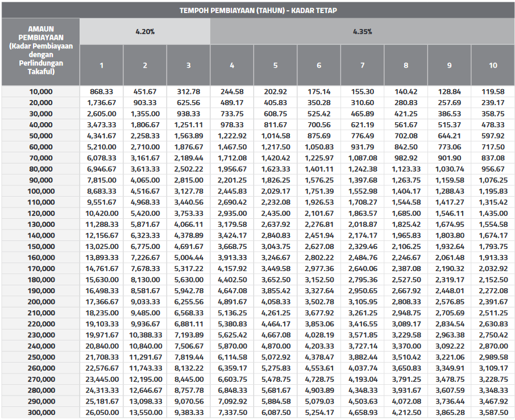Select the 4.20% rate header cell
Viewport: 515px width, 420px height.
pyautogui.click(x=145, y=32)
